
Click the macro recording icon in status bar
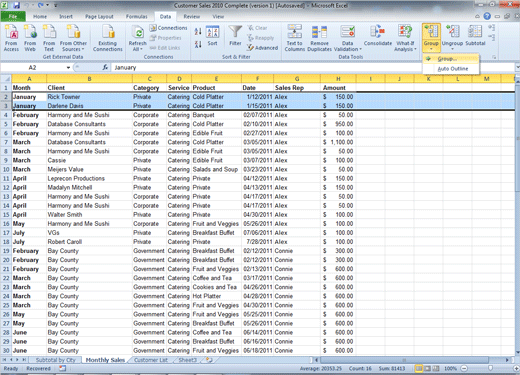pos(62,368)
